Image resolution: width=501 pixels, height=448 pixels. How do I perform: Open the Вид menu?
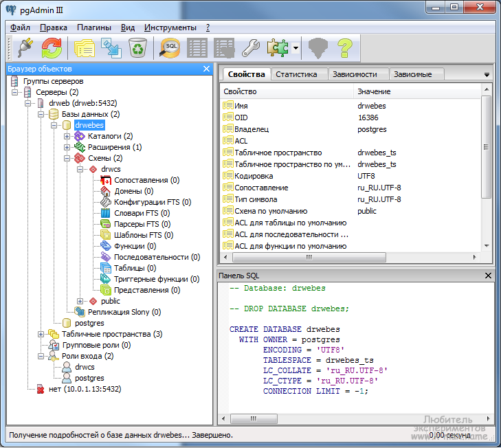point(128,27)
